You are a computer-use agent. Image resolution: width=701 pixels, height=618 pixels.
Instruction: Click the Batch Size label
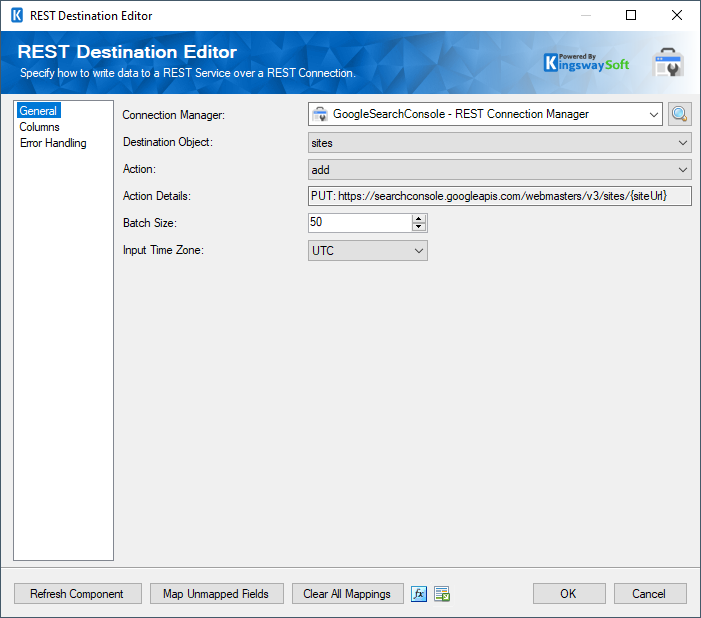(x=150, y=223)
